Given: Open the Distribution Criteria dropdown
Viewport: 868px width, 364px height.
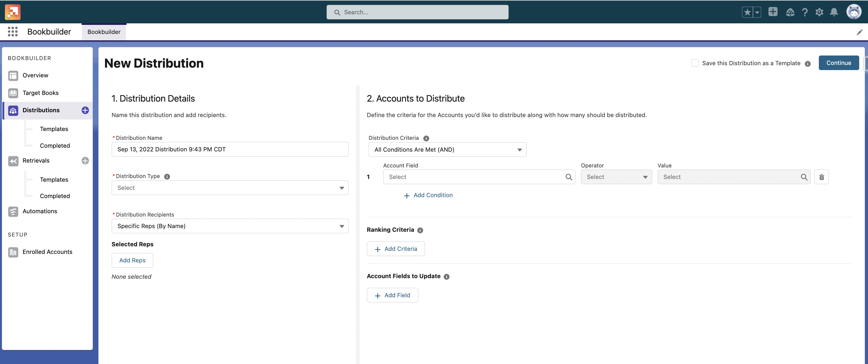Looking at the screenshot, I should (447, 150).
